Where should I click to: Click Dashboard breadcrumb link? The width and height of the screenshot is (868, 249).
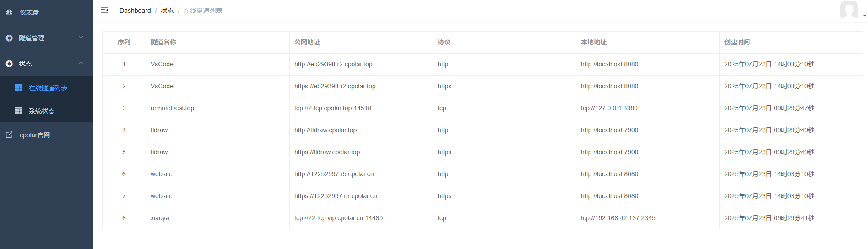(135, 11)
